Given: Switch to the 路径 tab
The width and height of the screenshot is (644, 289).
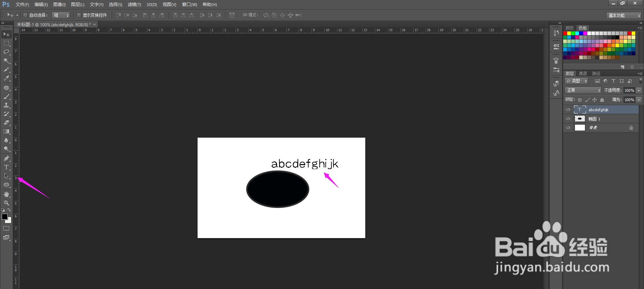Looking at the screenshot, I should coord(596,74).
